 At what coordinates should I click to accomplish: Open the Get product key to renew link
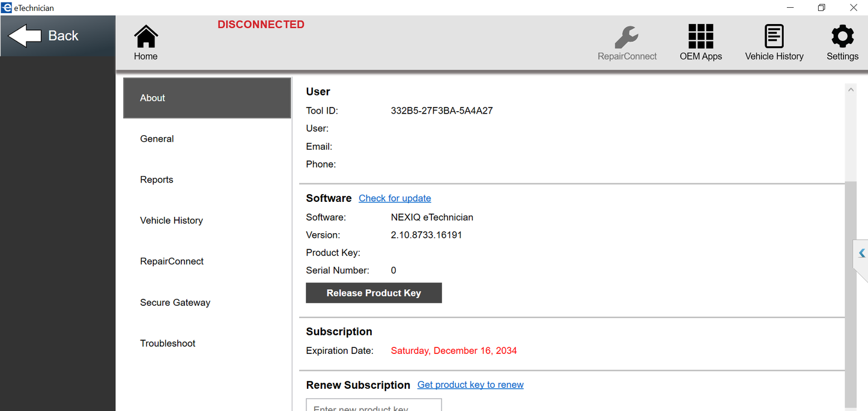pos(470,385)
